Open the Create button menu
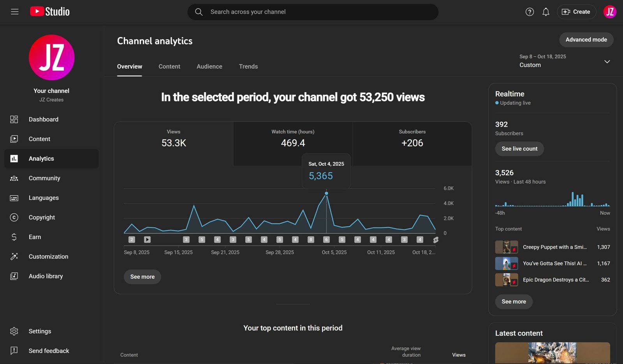Screen dimensions: 623x364 click(576, 12)
